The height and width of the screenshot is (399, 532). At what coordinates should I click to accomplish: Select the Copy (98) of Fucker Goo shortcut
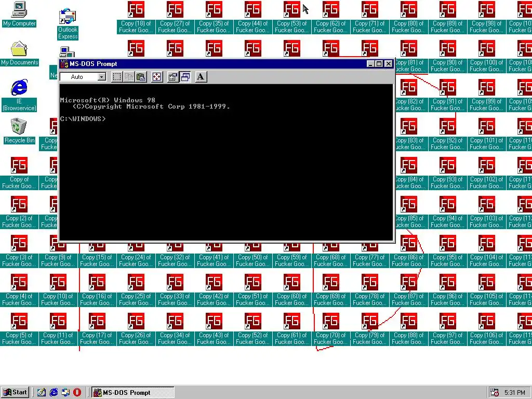coord(486,17)
